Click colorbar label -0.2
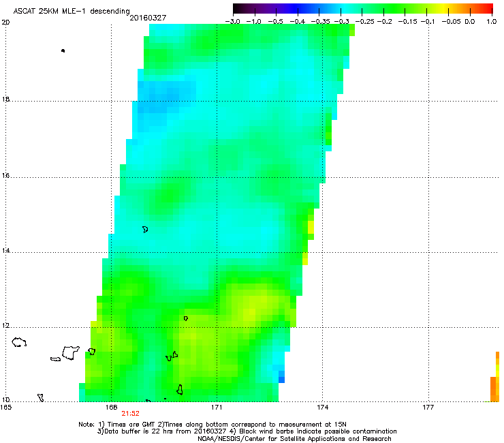Screen dimensions: 504x443 [x=384, y=22]
